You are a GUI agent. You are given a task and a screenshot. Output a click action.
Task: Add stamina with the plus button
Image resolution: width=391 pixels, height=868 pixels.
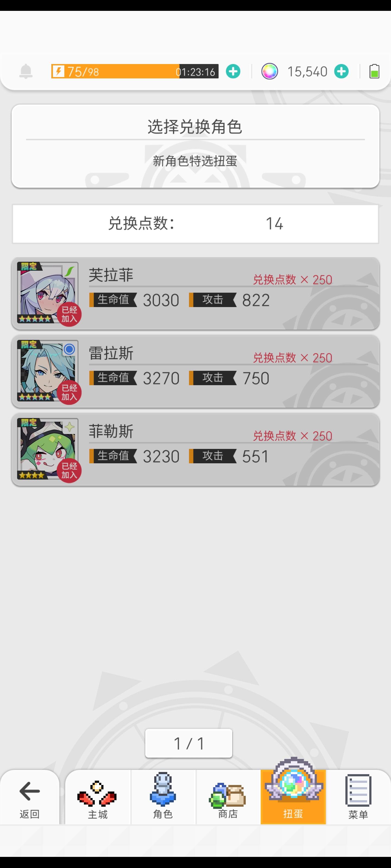tap(233, 71)
